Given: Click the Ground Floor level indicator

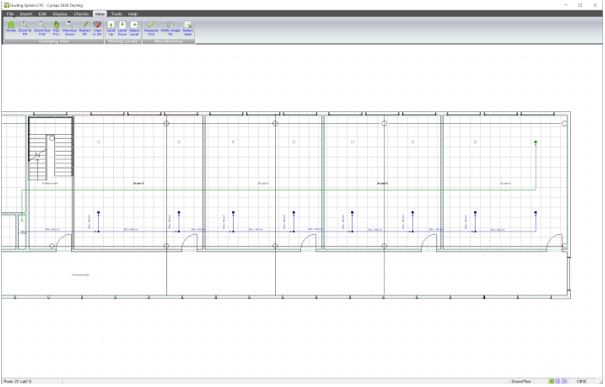Looking at the screenshot, I should coord(521,382).
